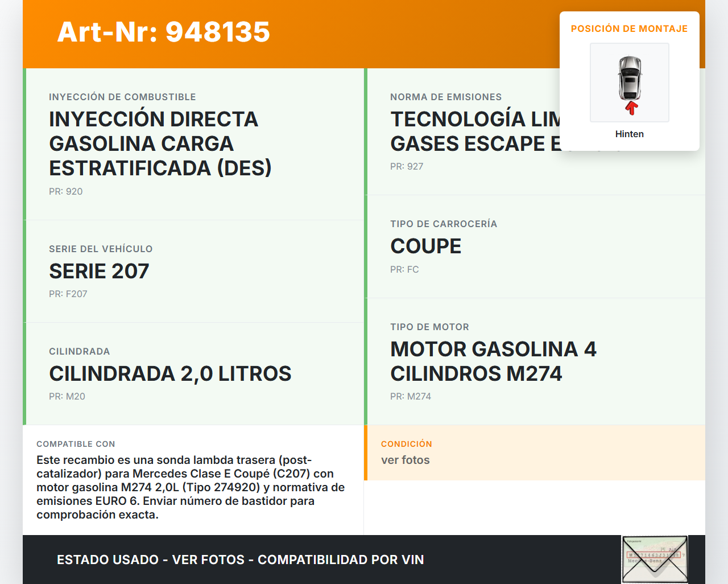Viewport: 728px width, 584px height.
Task: Click the 'Art-Nr: 948135' heading
Action: (x=164, y=32)
